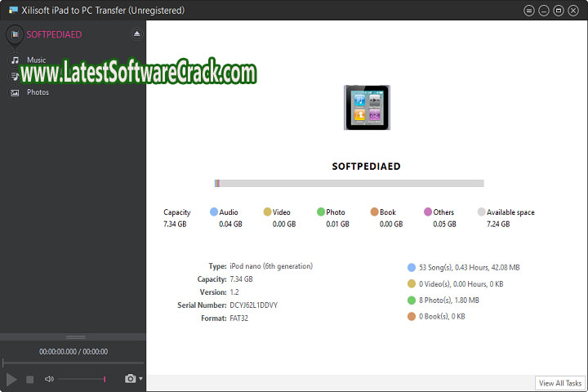Click the SOFTPEDIAED device icon in sidebar
588x392 pixels.
(x=14, y=34)
